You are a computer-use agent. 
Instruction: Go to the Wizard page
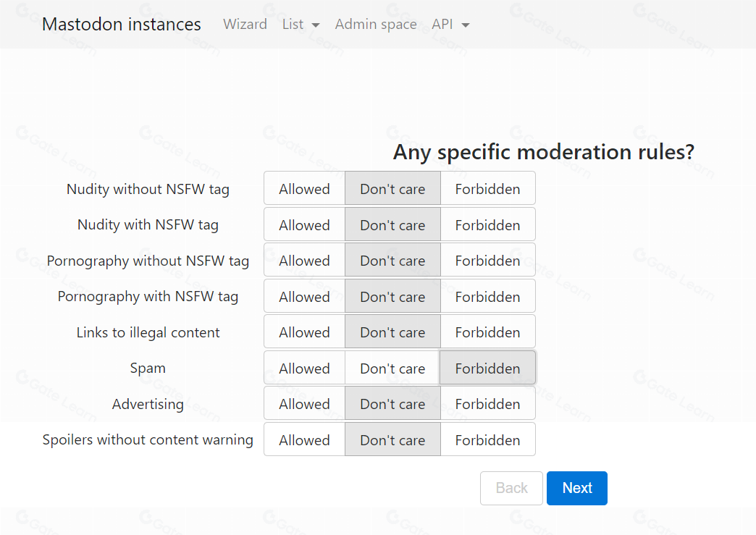point(245,25)
